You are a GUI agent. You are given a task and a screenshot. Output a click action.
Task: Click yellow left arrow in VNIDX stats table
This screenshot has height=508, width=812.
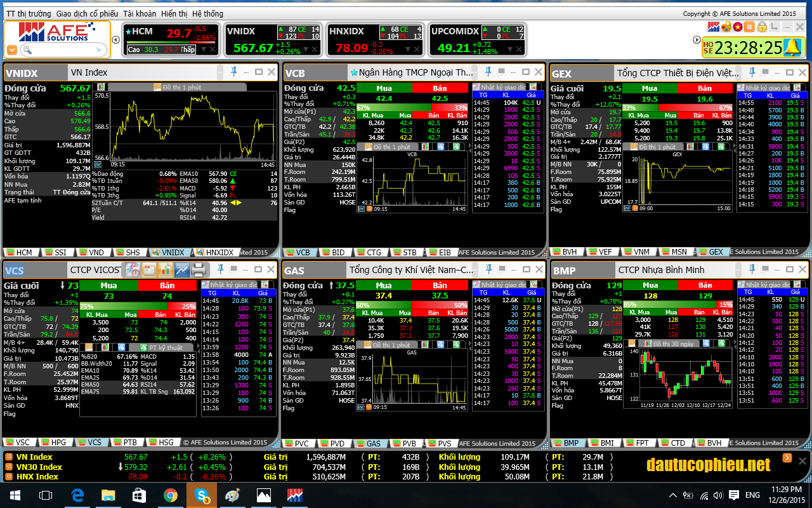[233, 203]
